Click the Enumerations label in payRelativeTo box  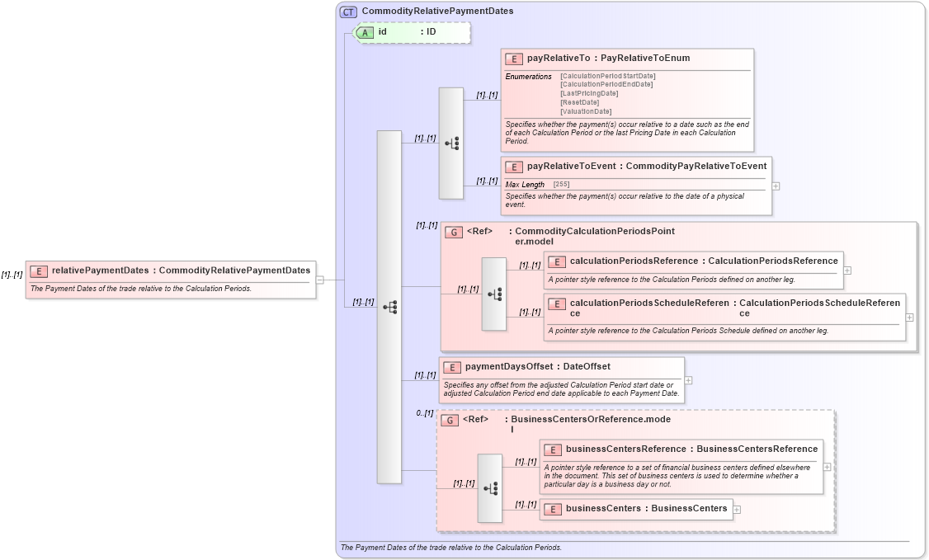pyautogui.click(x=529, y=77)
